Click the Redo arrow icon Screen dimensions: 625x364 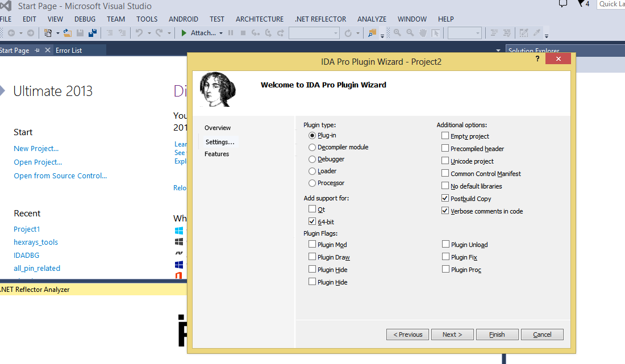159,33
